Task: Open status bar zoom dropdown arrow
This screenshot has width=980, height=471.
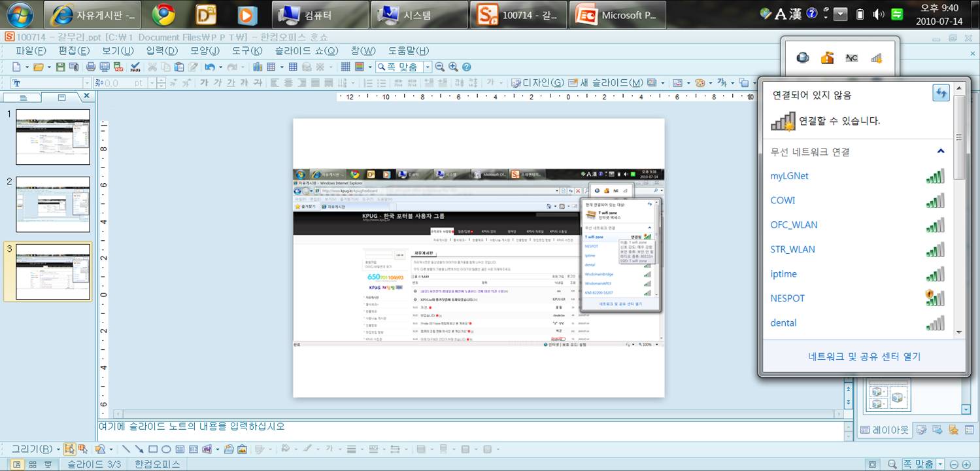Action: 941,464
